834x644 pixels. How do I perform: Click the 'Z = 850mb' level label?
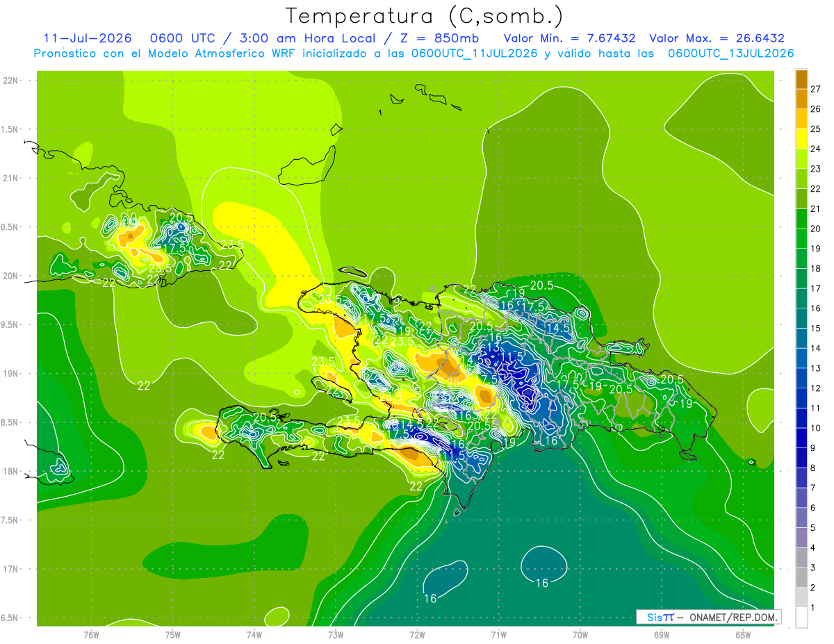pyautogui.click(x=439, y=39)
